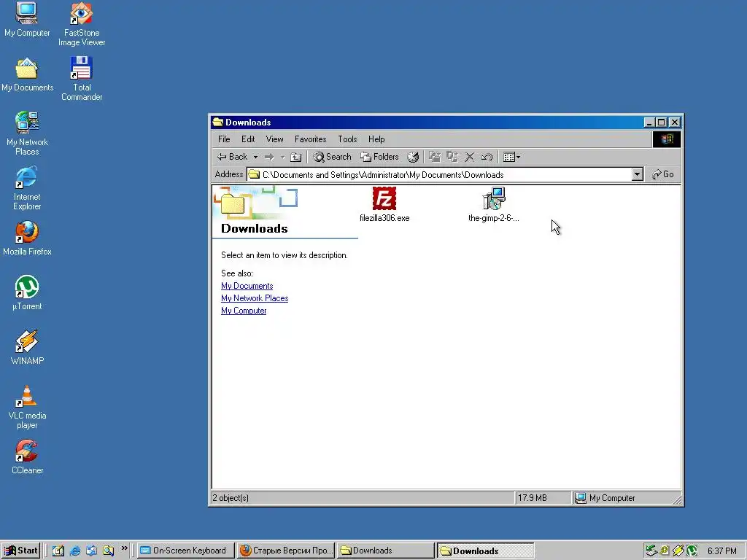Launch µTorrent desktop shortcut
This screenshot has width=747, height=560.
pyautogui.click(x=27, y=293)
